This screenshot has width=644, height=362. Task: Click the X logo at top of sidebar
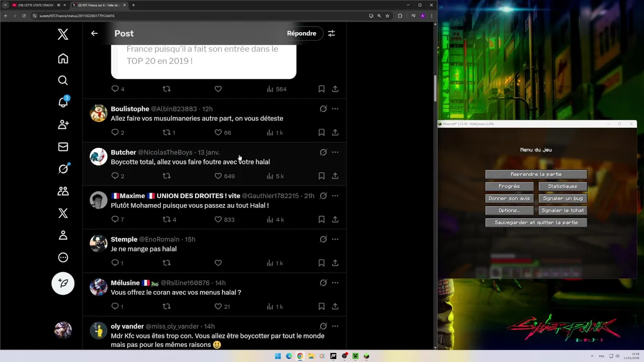(63, 34)
